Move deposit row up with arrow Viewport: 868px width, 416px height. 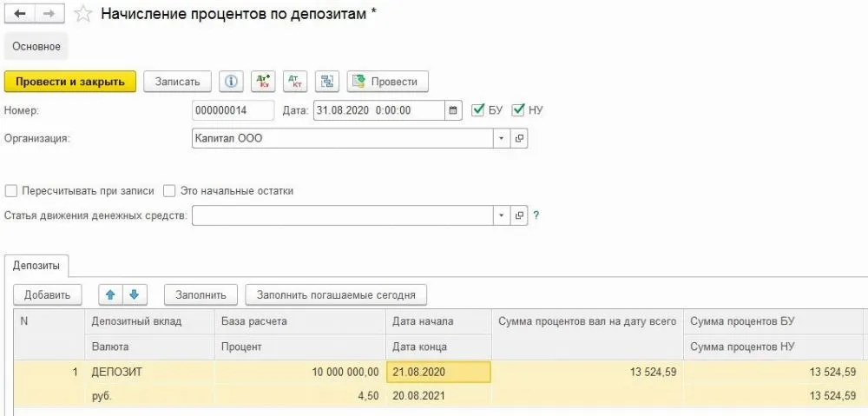click(110, 294)
